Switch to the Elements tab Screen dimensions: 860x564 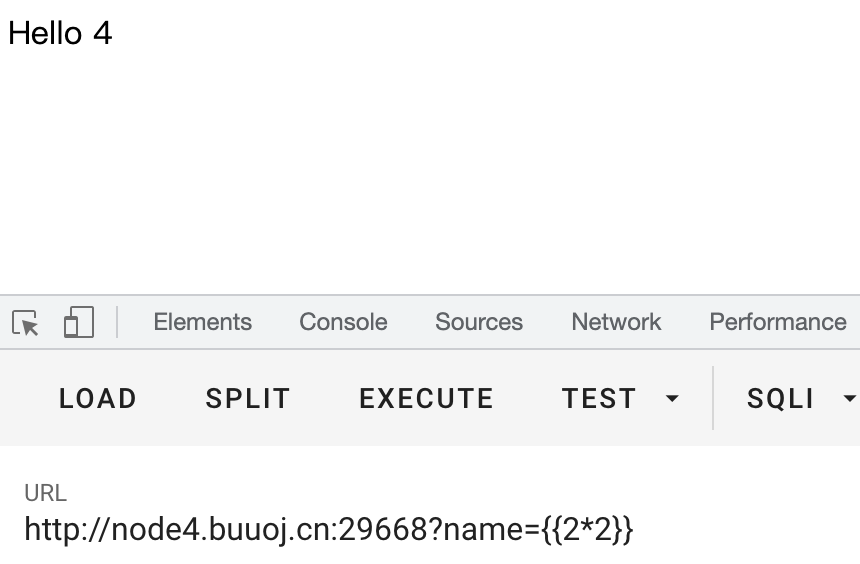[x=202, y=322]
